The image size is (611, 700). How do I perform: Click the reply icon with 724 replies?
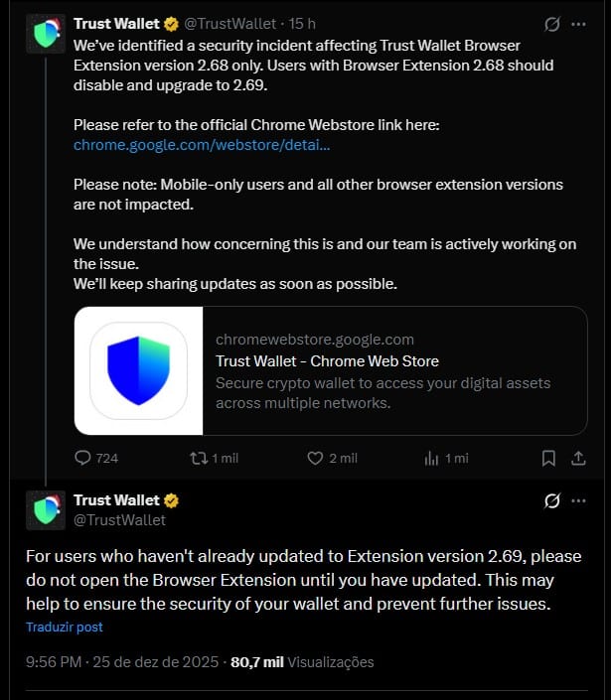83,458
